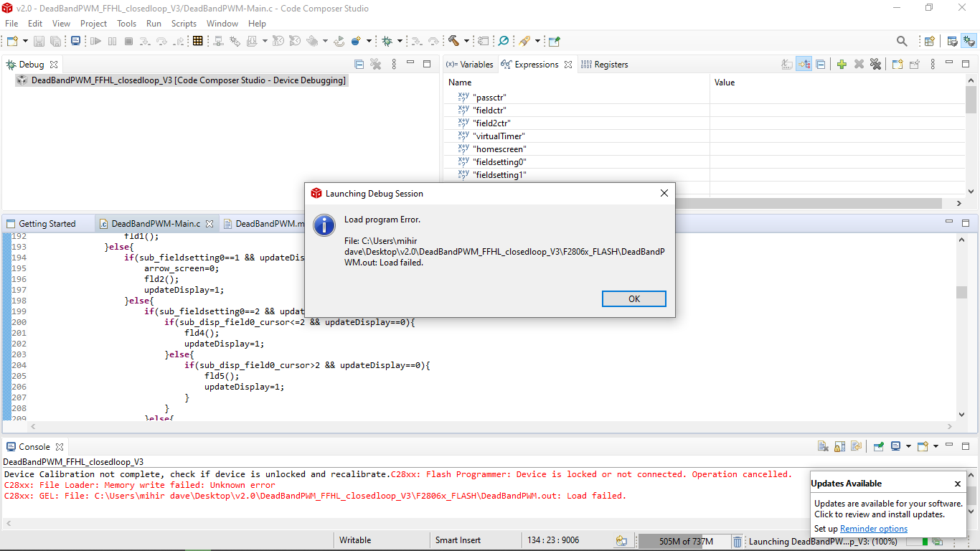980x551 pixels.
Task: Open the Project menu
Action: (93, 24)
